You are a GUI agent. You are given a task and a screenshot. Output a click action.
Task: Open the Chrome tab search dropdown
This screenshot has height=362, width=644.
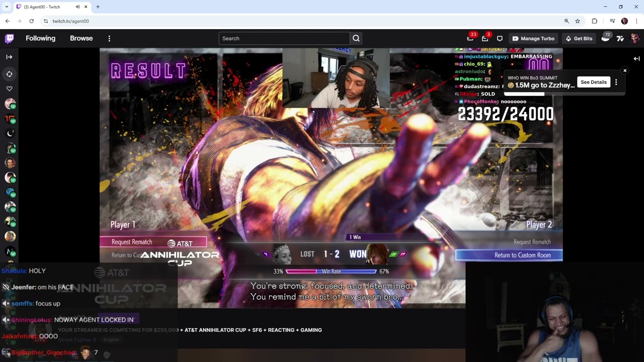pos(7,7)
